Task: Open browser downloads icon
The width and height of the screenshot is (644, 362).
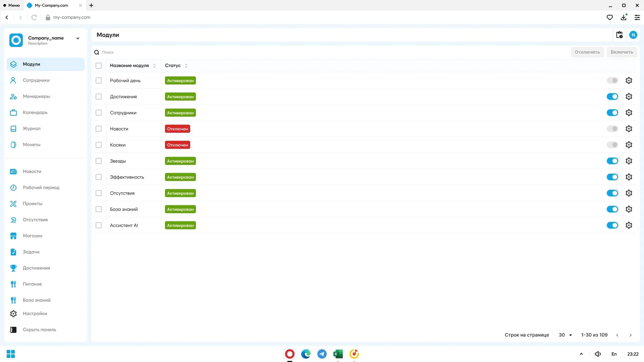Action: (x=624, y=17)
